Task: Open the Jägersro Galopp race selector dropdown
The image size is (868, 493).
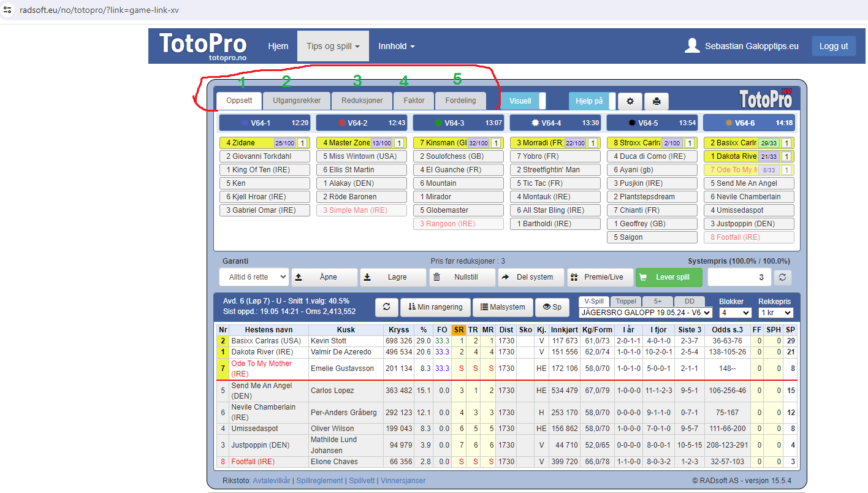Action: click(645, 313)
